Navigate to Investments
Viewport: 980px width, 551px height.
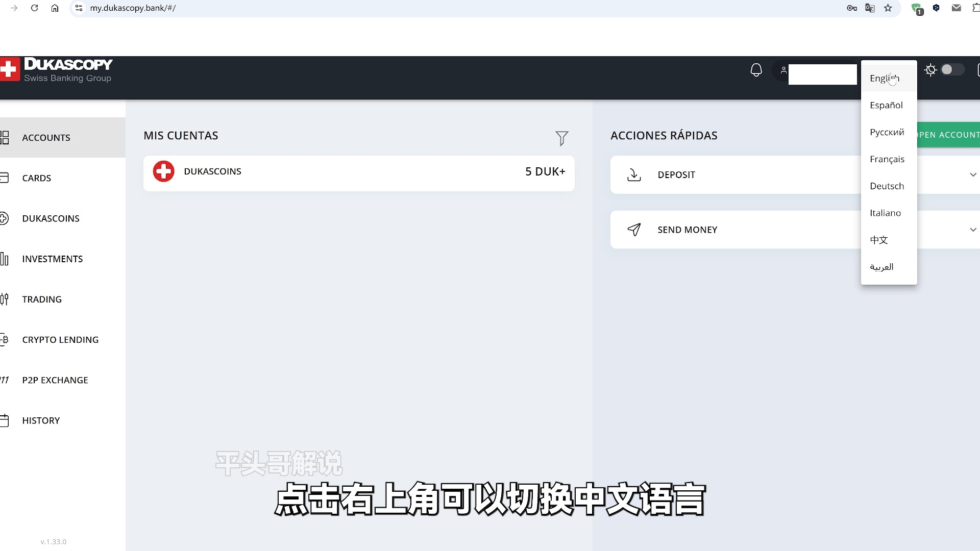click(62, 259)
